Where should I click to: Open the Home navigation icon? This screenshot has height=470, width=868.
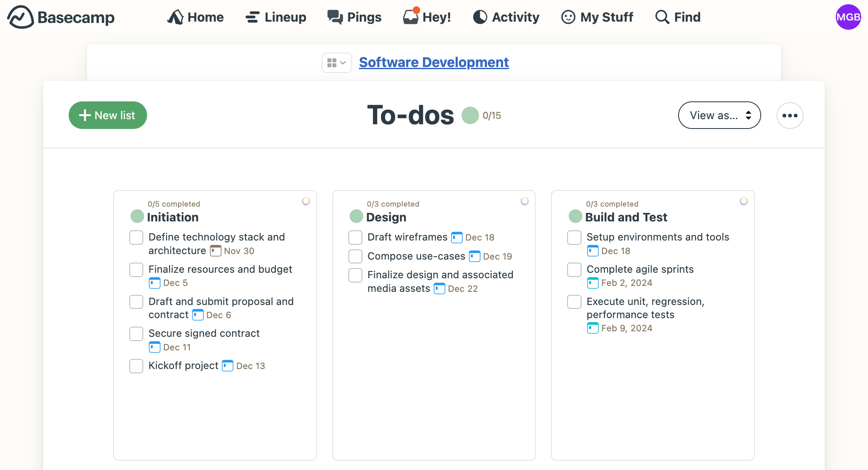pyautogui.click(x=176, y=16)
